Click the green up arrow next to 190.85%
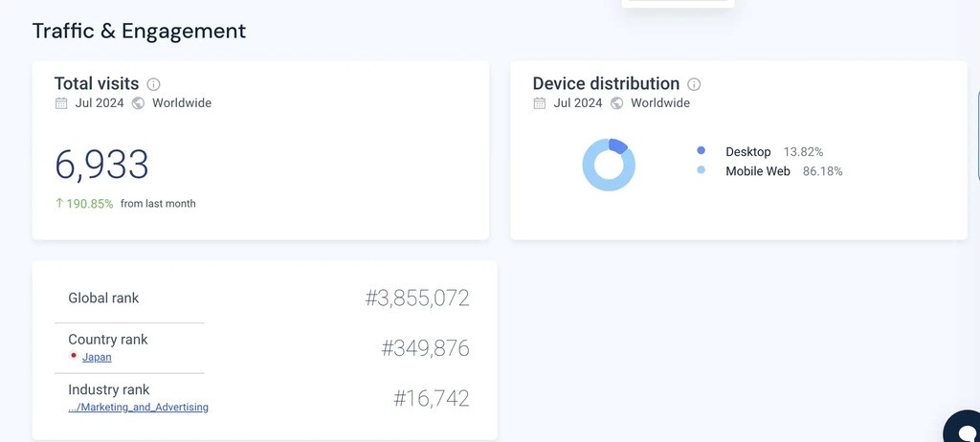The image size is (980, 442). pyautogui.click(x=59, y=204)
